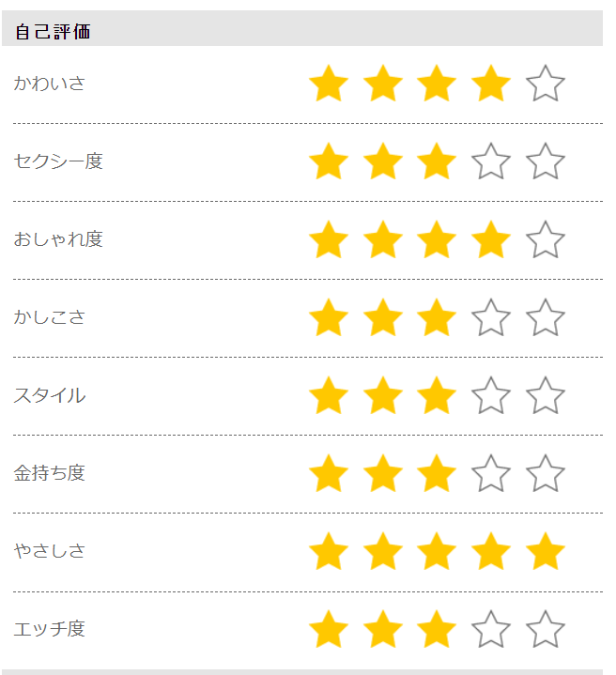Click the fifth empty star for おしゃれ度
This screenshot has width=616, height=675.
click(x=546, y=240)
